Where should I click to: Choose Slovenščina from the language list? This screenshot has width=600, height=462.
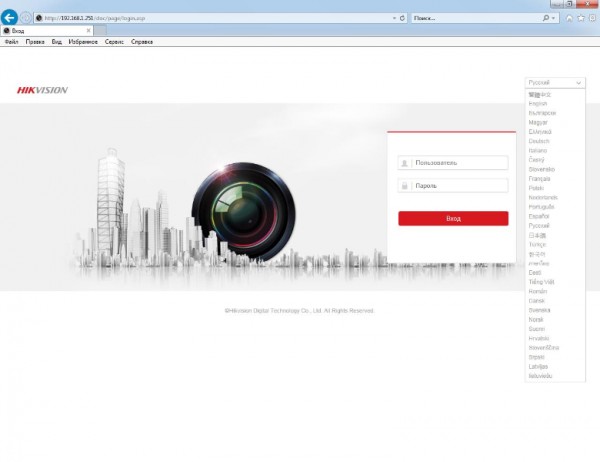543,348
